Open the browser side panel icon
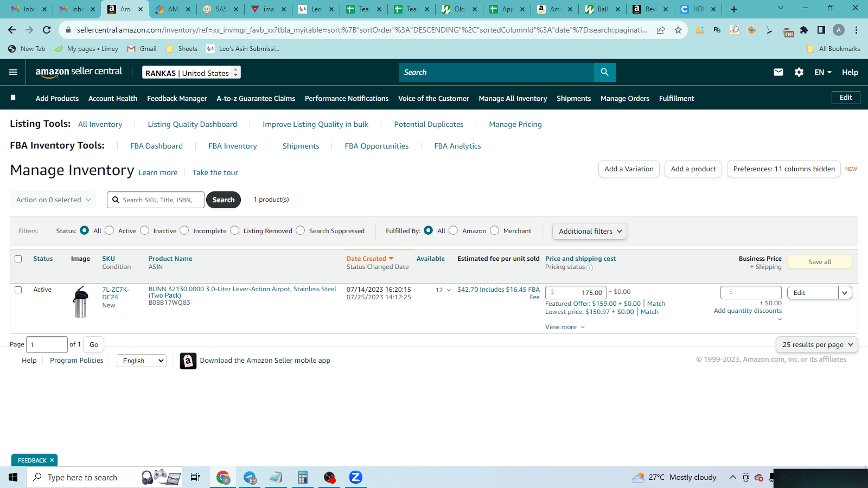 coord(821,30)
